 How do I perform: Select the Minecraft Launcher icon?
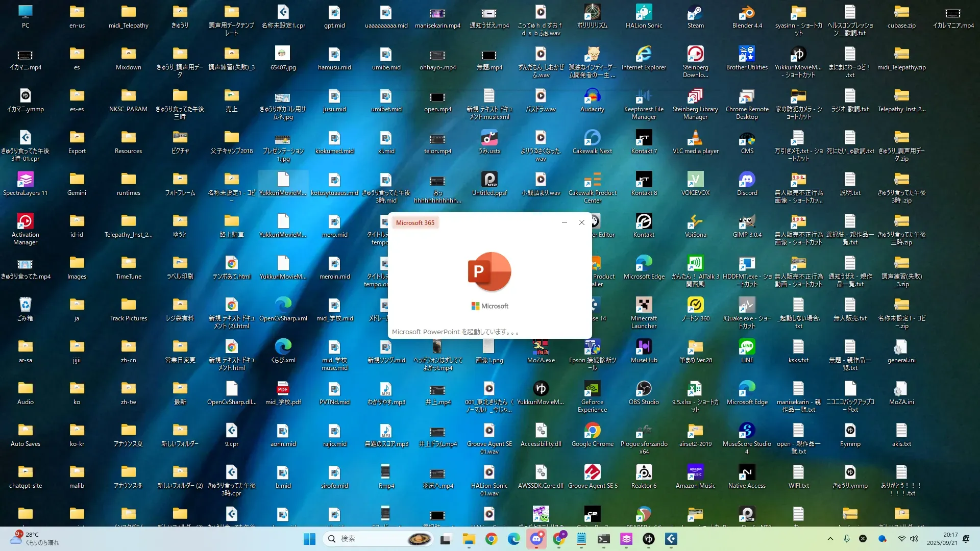(x=644, y=306)
